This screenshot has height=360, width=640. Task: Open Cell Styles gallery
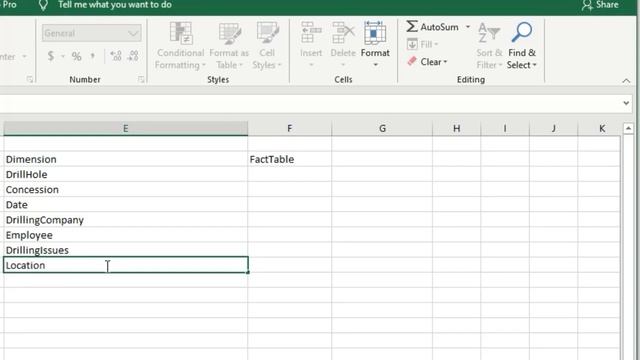coord(267,46)
